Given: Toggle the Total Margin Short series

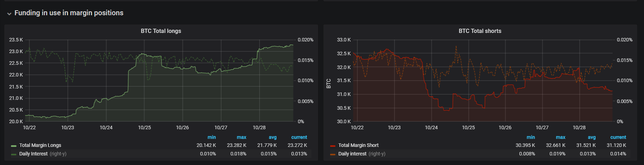Looking at the screenshot, I should click(358, 145).
